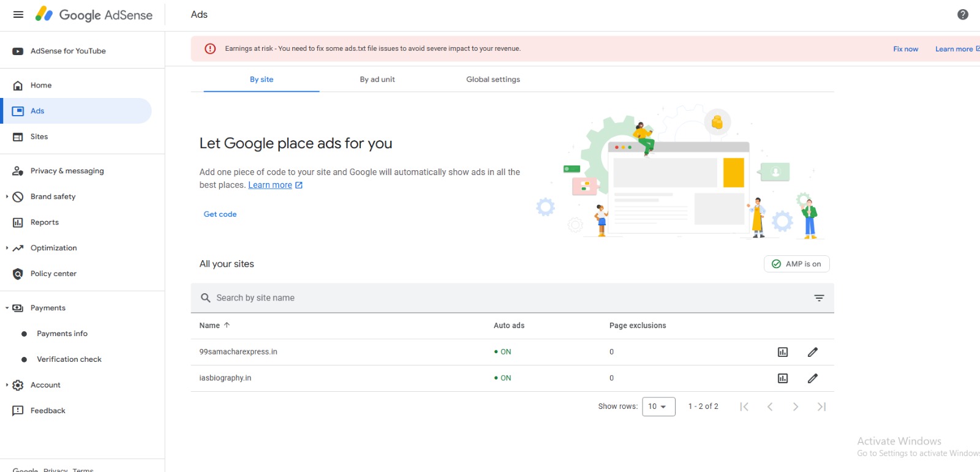Click ON status for iasbiography.in
980x472 pixels.
(503, 378)
